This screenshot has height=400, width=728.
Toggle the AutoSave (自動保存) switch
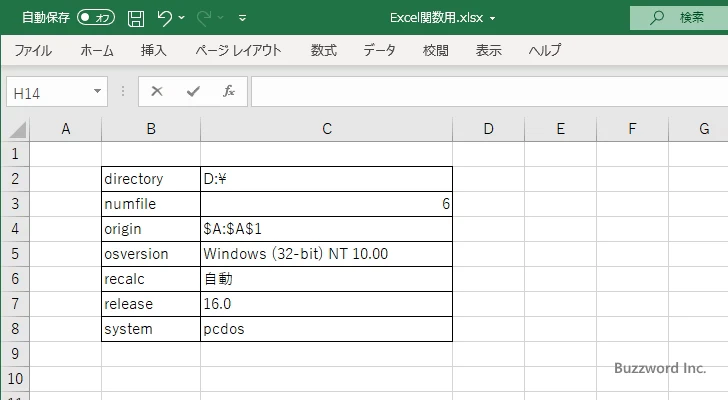(x=96, y=18)
